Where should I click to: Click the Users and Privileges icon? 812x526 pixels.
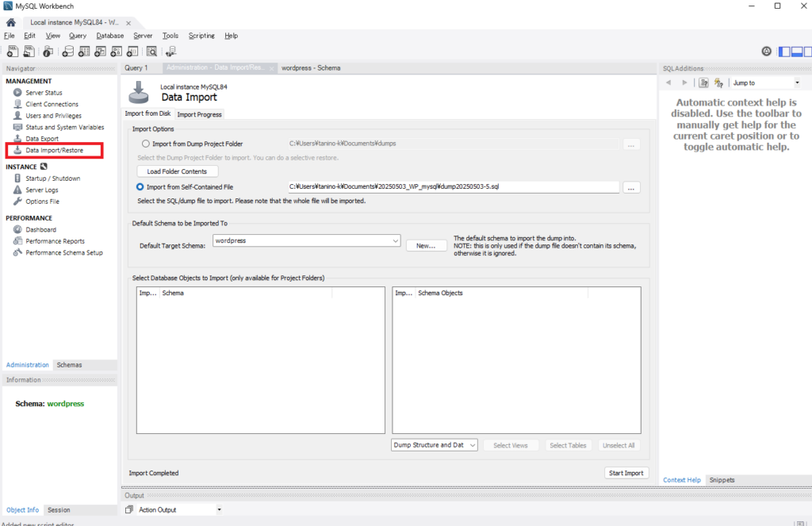click(17, 116)
